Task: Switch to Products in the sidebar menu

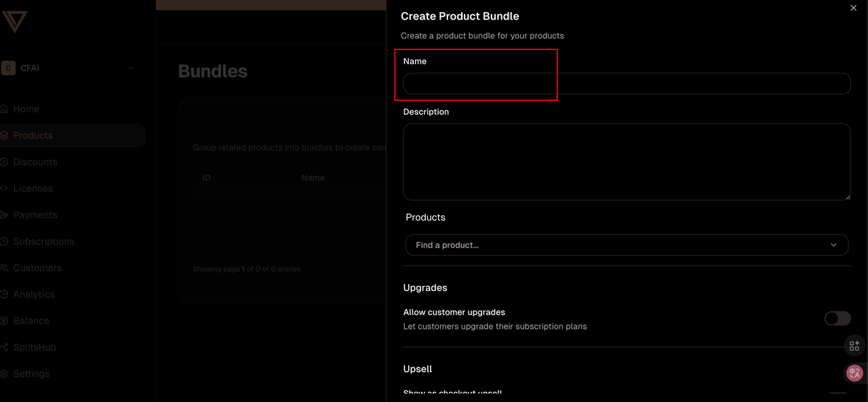Action: coord(33,135)
